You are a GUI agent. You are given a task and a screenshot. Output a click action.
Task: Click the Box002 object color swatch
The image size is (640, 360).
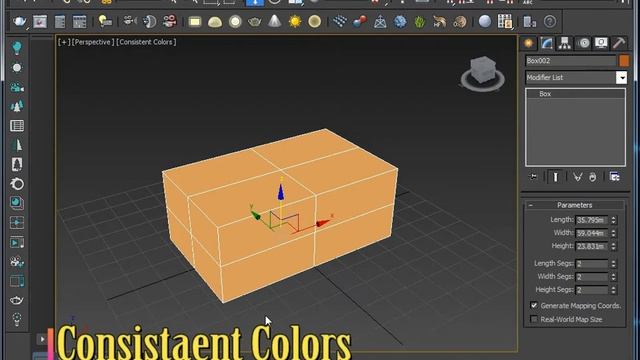pos(624,61)
